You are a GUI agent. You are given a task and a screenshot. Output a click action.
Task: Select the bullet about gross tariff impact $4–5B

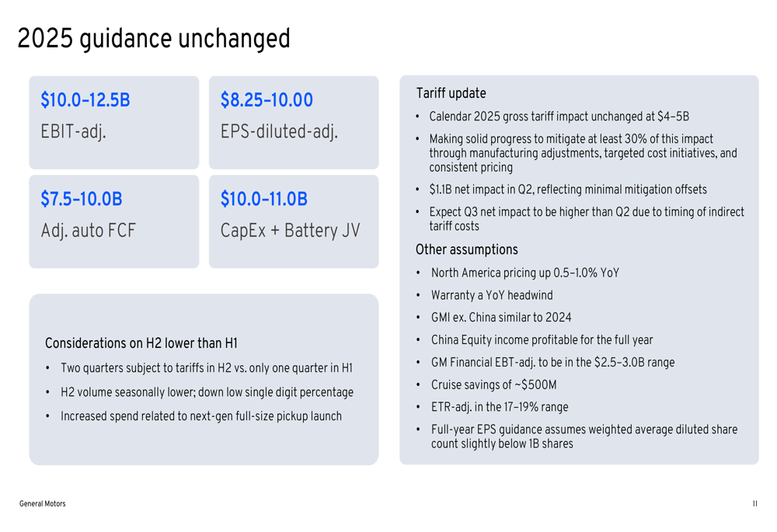pos(559,116)
